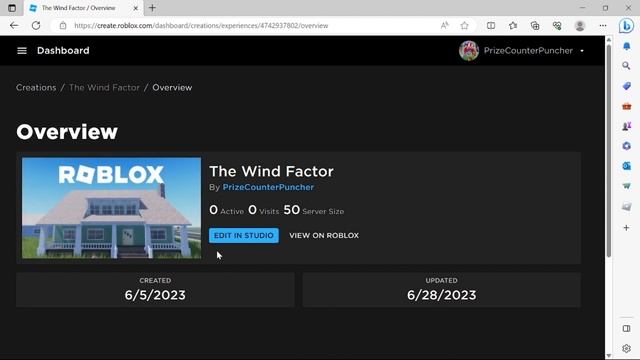The image size is (640, 360).
Task: Close The Wind Factor browser tab
Action: pyautogui.click(x=136, y=8)
